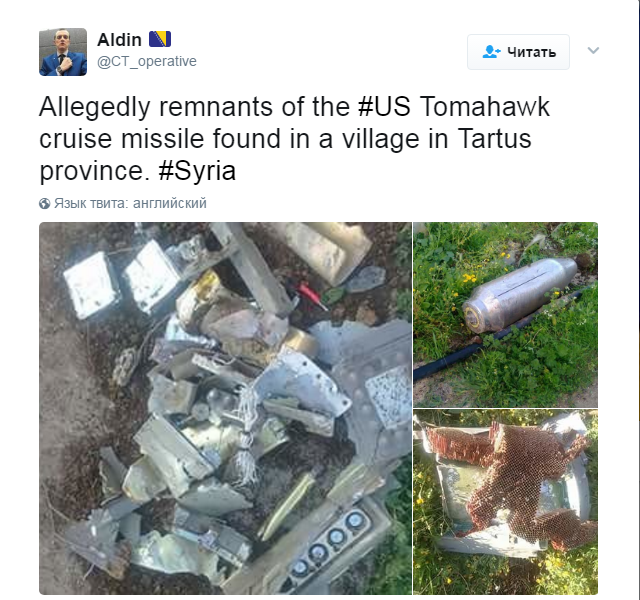Click the person-plus icon in follow button
Image resolution: width=640 pixels, height=600 pixels.
coord(491,52)
